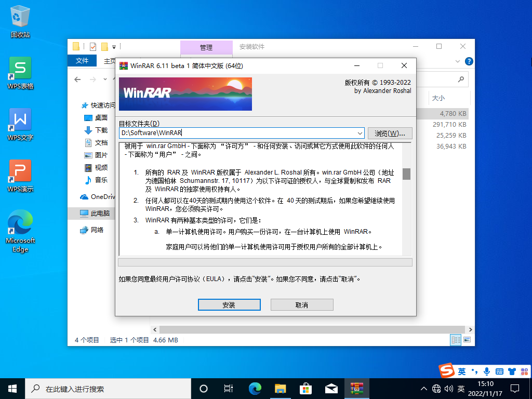Screen dimensions: 532x399
Task: Click file size 291,710 KB row
Action: [x=449, y=125]
